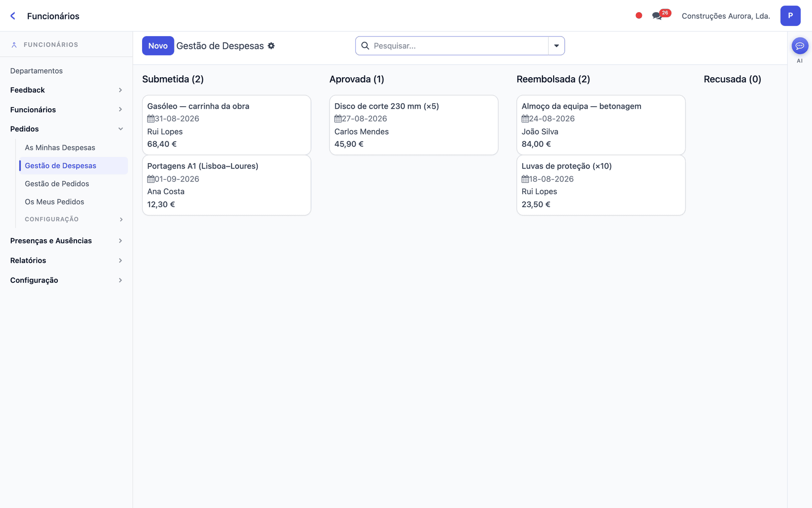Select Gestão de Despesas menu item
Image resolution: width=812 pixels, height=508 pixels.
(x=74, y=166)
